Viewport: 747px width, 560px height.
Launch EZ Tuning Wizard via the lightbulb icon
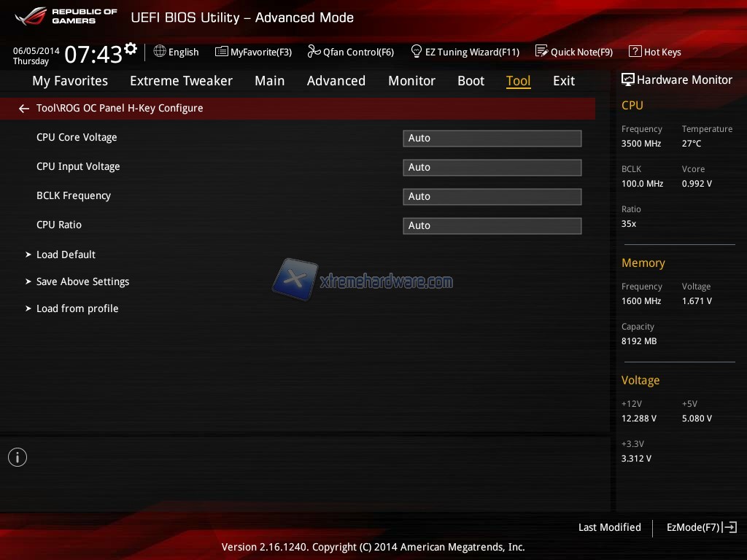click(417, 52)
